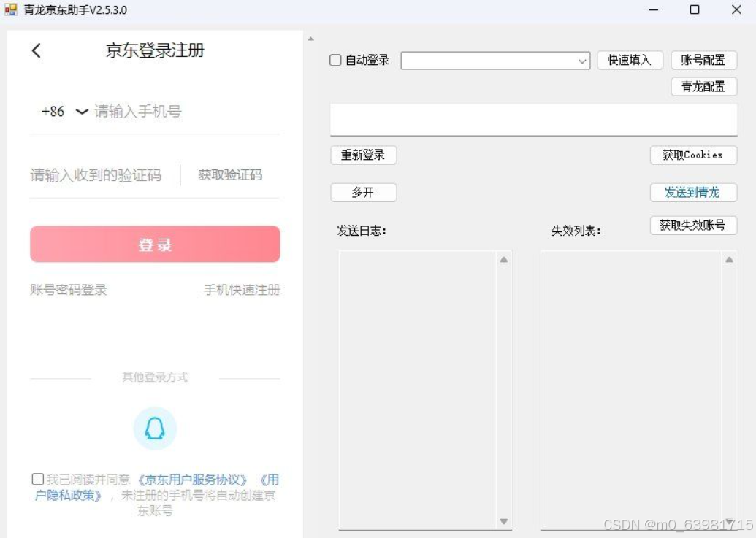Click the 重新登录 button
This screenshot has height=538, width=756.
click(x=363, y=155)
